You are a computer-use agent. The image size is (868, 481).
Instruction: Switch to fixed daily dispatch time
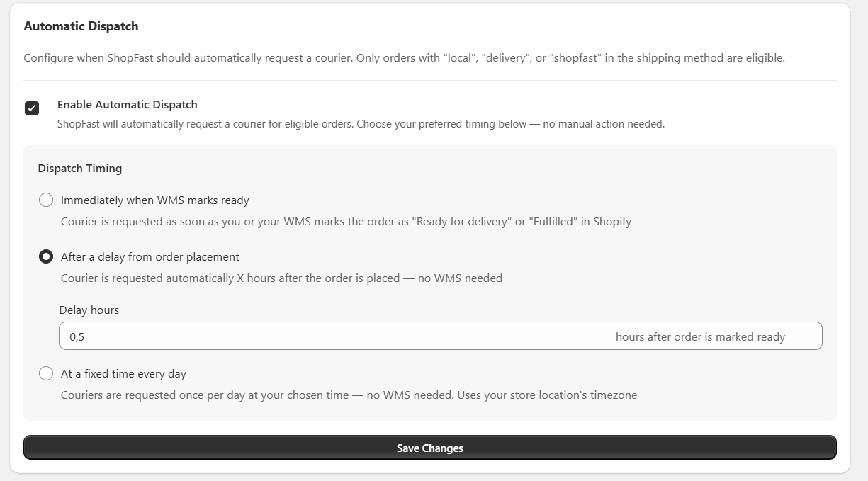pyautogui.click(x=46, y=373)
